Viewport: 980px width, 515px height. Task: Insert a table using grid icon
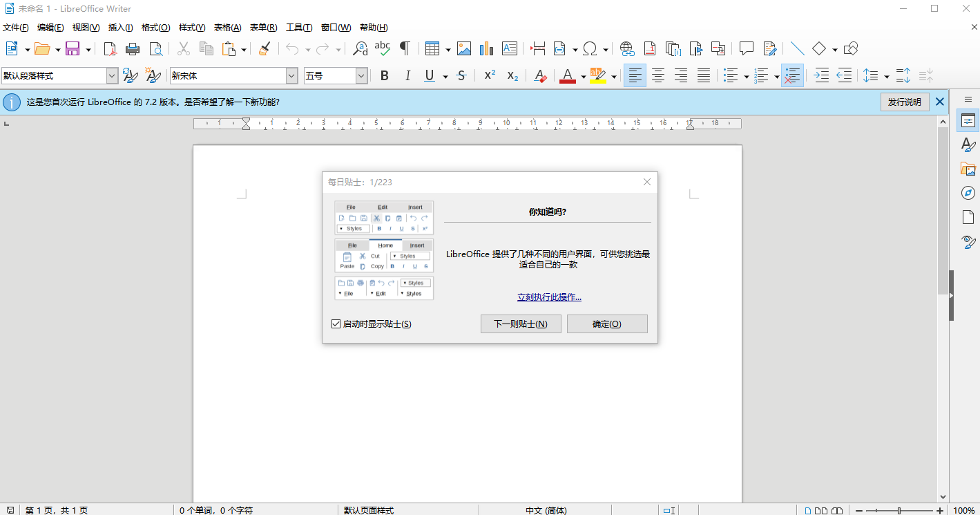432,48
